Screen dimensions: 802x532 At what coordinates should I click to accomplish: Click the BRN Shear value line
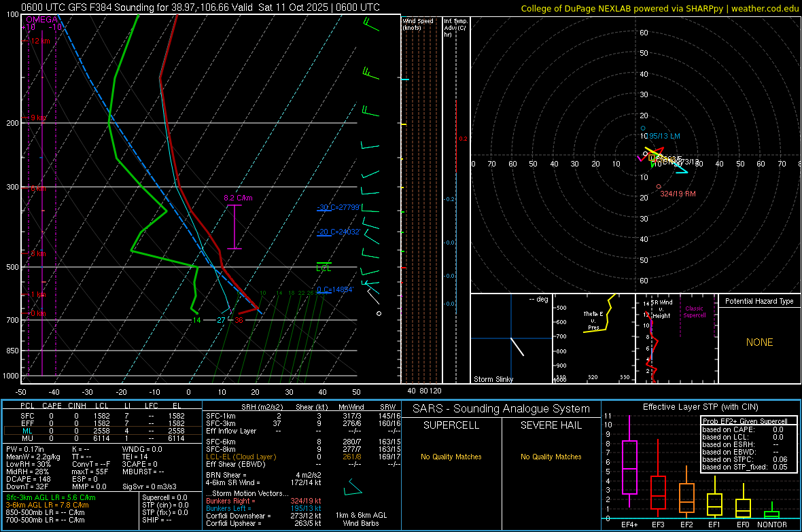coord(264,475)
